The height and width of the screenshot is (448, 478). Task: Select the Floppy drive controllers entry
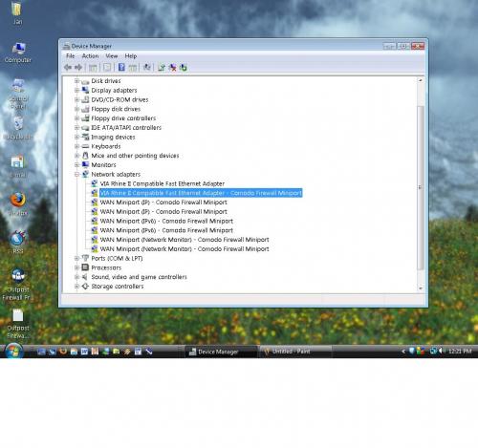[x=123, y=118]
